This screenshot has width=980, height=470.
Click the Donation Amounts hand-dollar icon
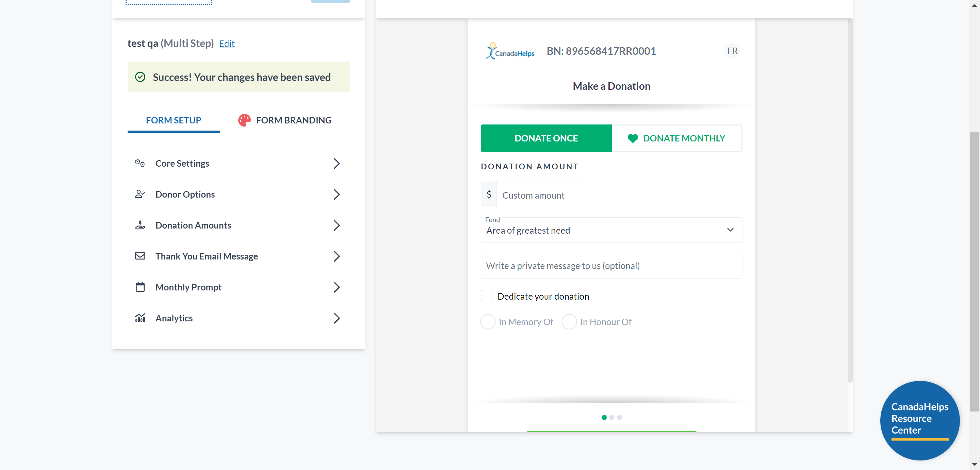140,225
